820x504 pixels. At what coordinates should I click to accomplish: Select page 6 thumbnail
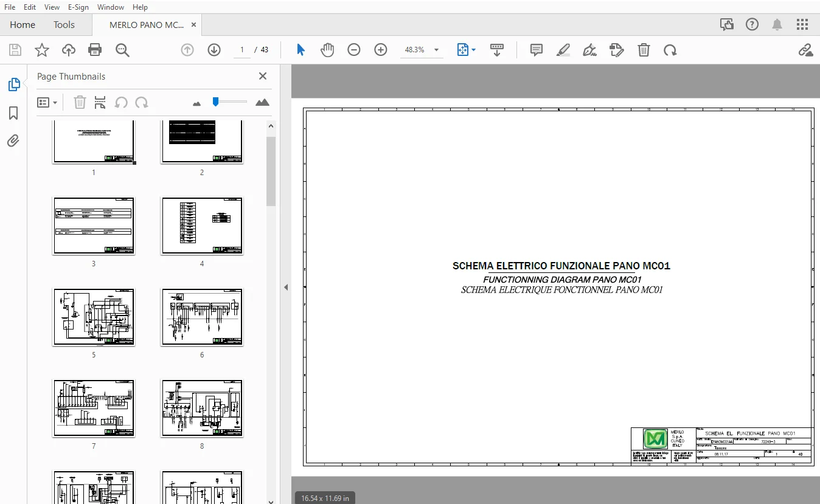[x=202, y=317]
